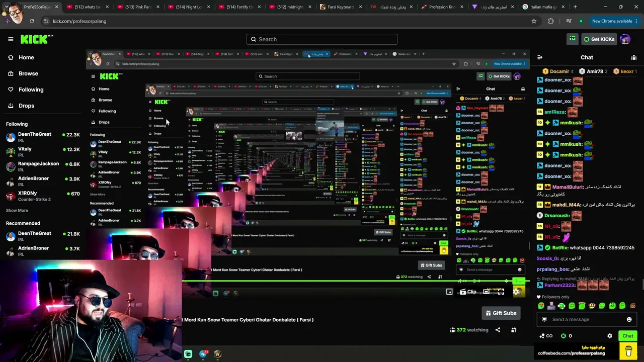Click the stream title ending in Donbalete ( Farsi )

tap(249, 320)
